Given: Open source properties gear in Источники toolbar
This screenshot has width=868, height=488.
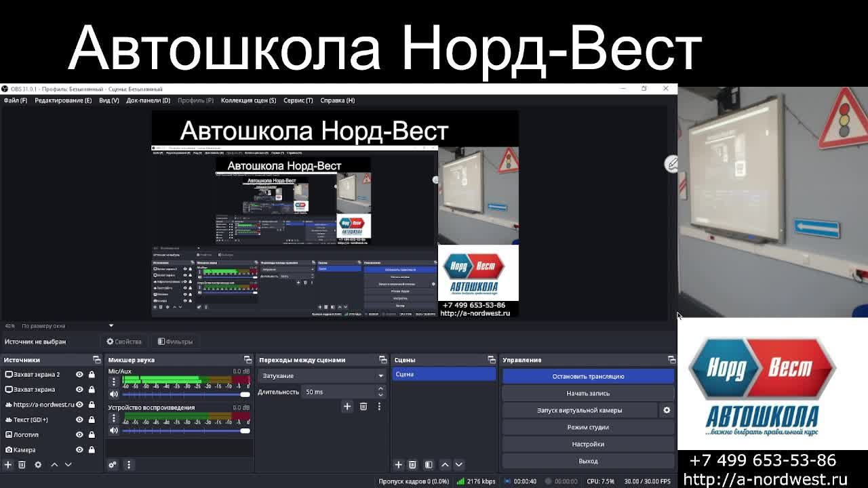Looking at the screenshot, I should point(38,464).
